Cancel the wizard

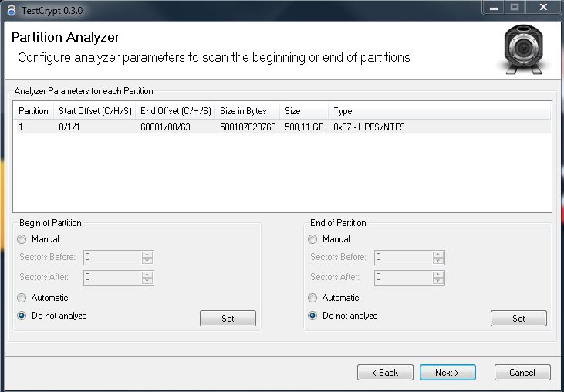[522, 373]
